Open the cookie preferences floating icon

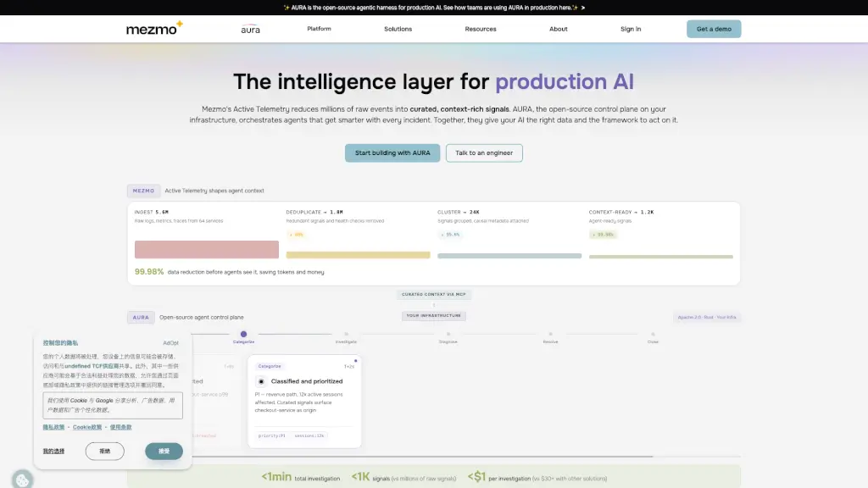tap(22, 480)
